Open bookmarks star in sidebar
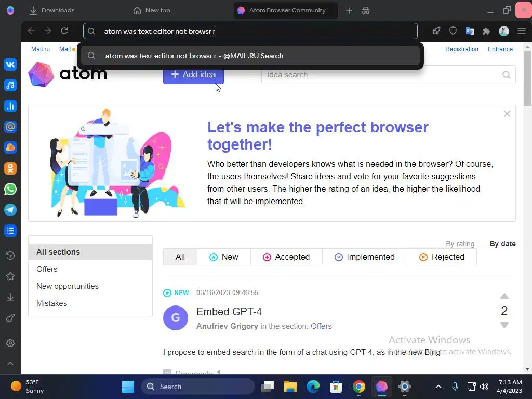 point(10,276)
